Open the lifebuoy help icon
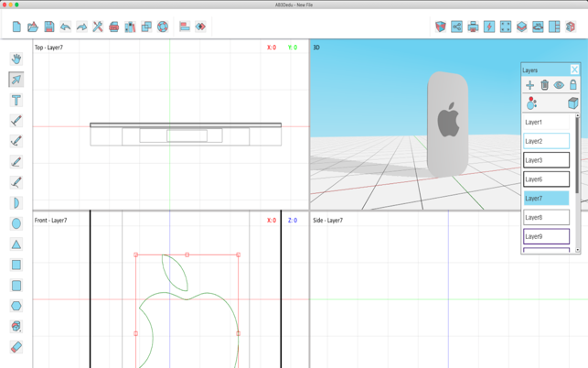 [163, 27]
